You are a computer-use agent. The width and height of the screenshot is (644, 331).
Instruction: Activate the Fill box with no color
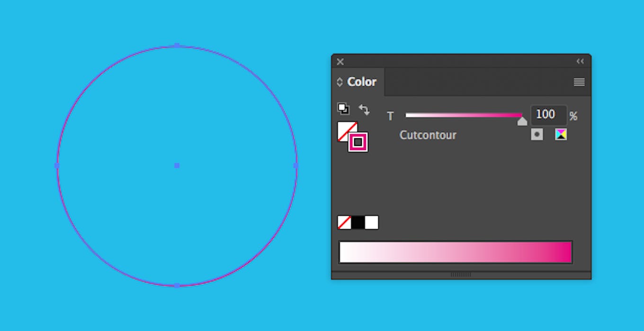pos(347,131)
